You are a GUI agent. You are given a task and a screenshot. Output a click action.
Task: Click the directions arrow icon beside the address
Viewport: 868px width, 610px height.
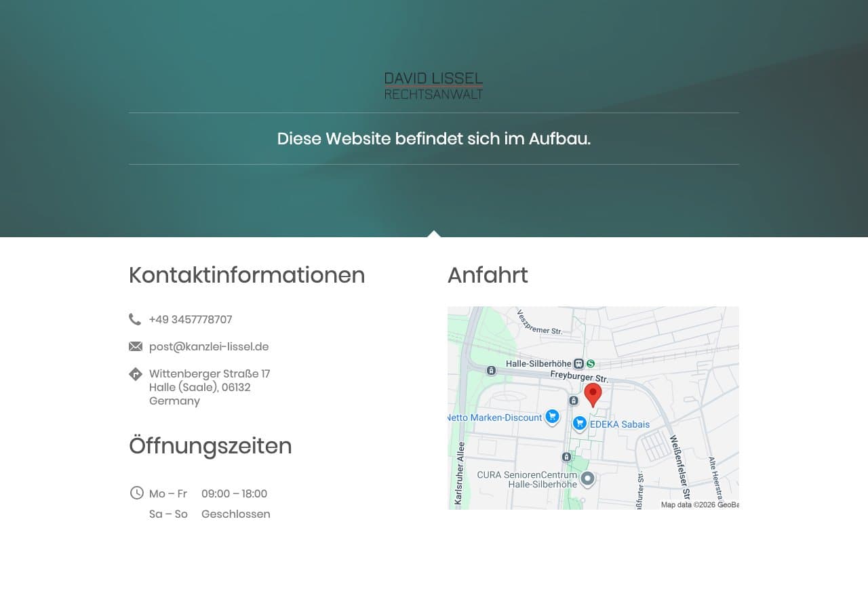click(136, 373)
